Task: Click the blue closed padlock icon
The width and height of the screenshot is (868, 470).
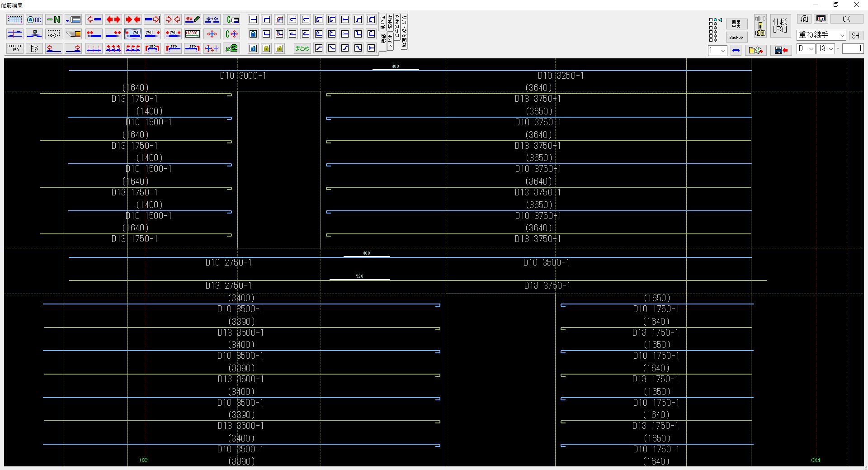Action: click(x=253, y=34)
